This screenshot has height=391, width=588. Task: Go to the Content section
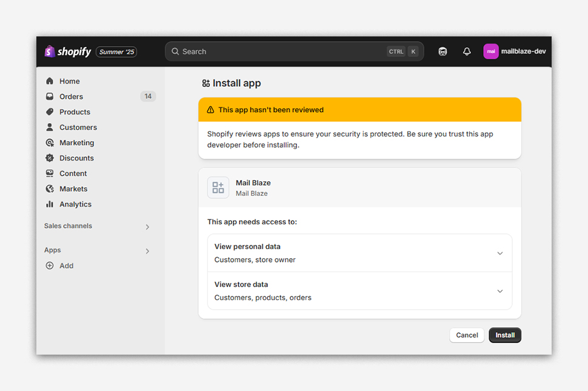pos(73,173)
